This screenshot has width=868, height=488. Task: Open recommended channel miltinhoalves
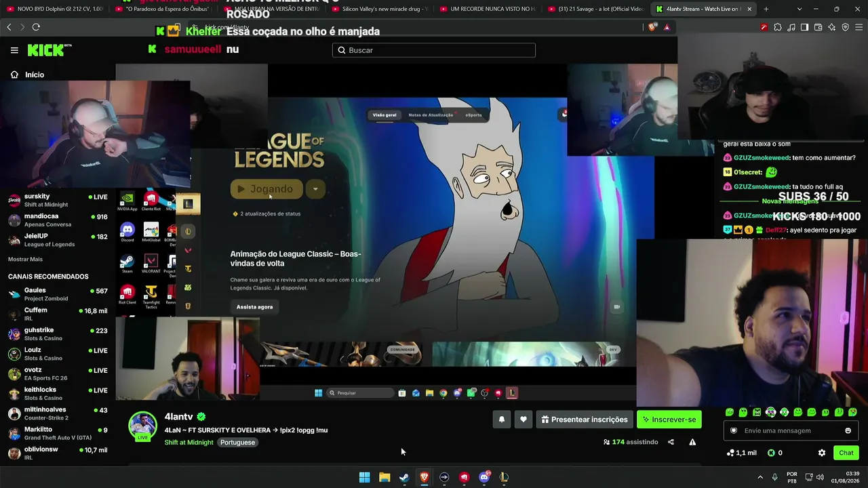(x=58, y=413)
